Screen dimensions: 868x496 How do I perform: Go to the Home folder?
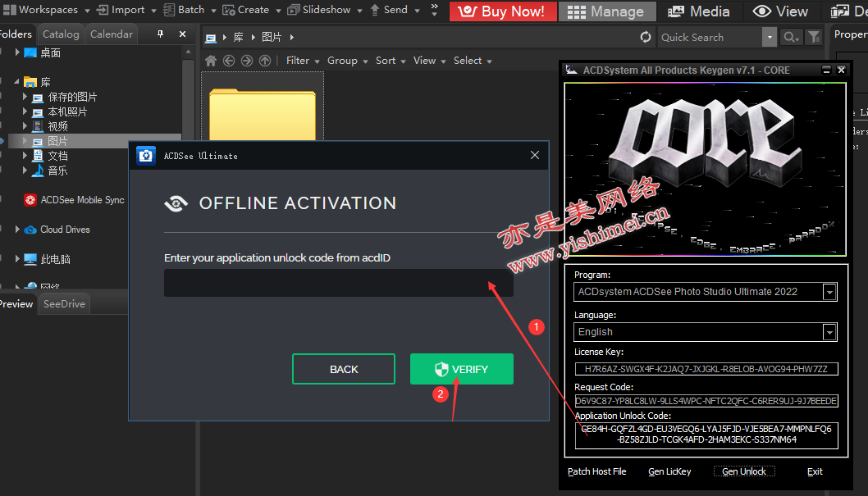211,61
